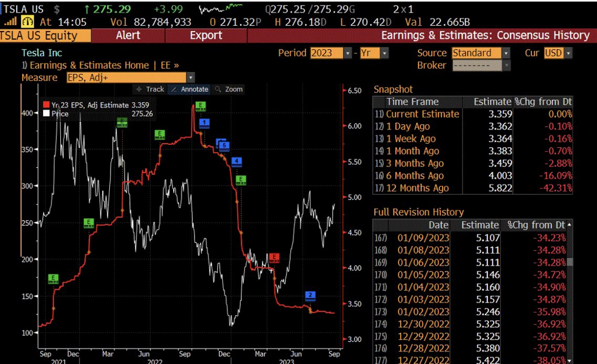Select the 01/09/2023 revision row
The image size is (597, 364).
tap(470, 237)
